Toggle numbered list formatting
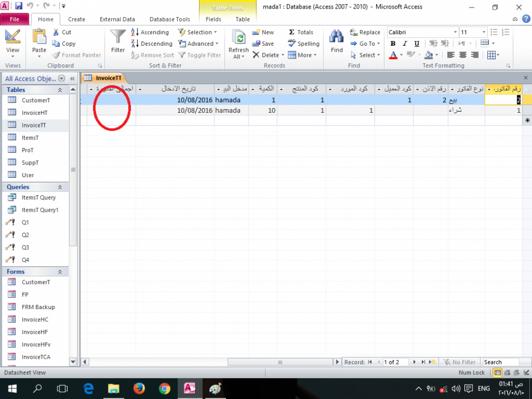 coord(505,32)
